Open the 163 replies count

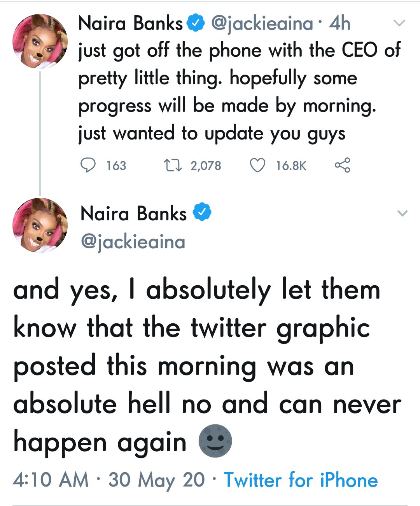click(116, 166)
